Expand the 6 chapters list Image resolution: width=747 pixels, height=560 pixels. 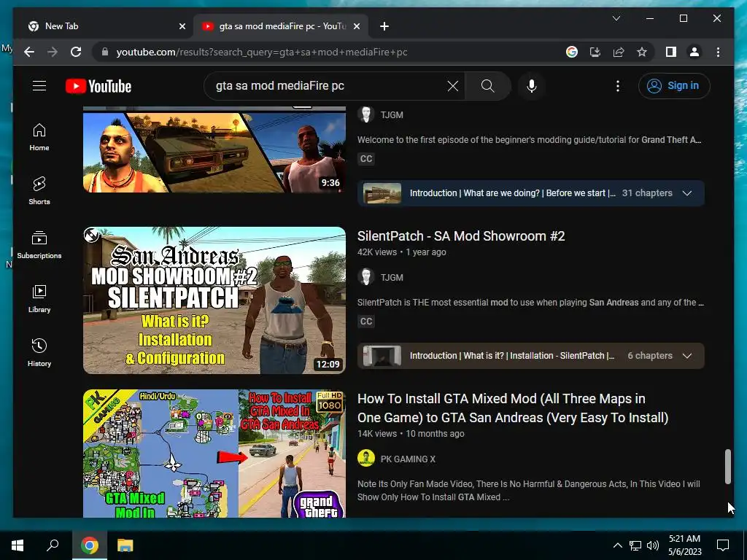[686, 356]
